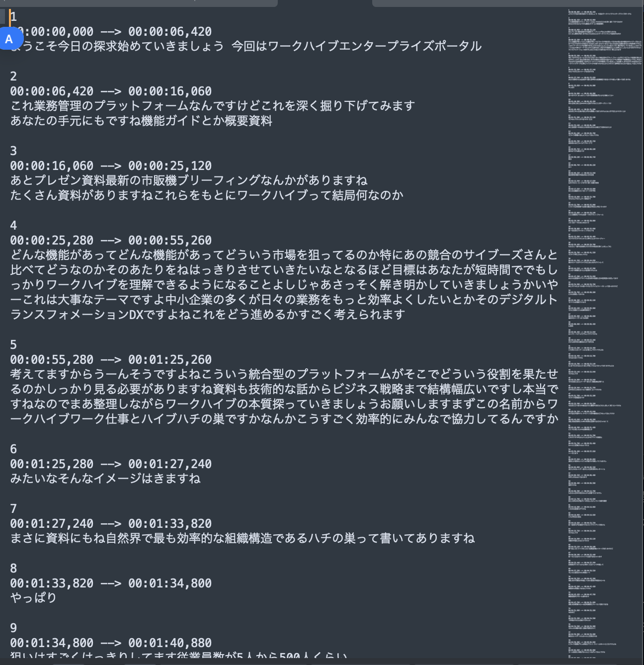Click the line beginning "あなたの手元にもですね"
Image resolution: width=644 pixels, height=665 pixels.
141,121
